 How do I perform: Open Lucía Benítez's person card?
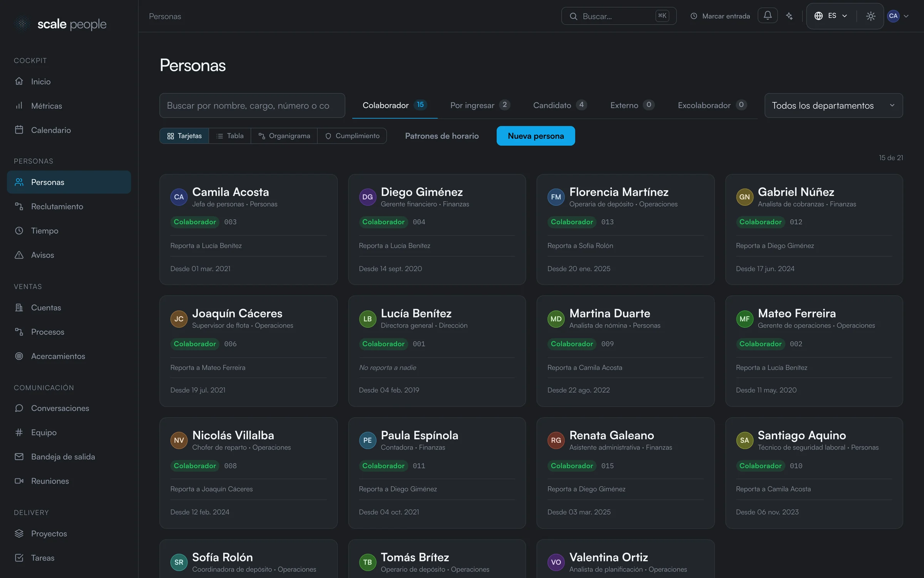pos(437,351)
